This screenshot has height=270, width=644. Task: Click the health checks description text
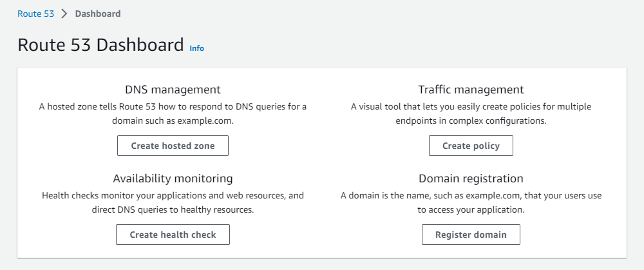tap(173, 202)
